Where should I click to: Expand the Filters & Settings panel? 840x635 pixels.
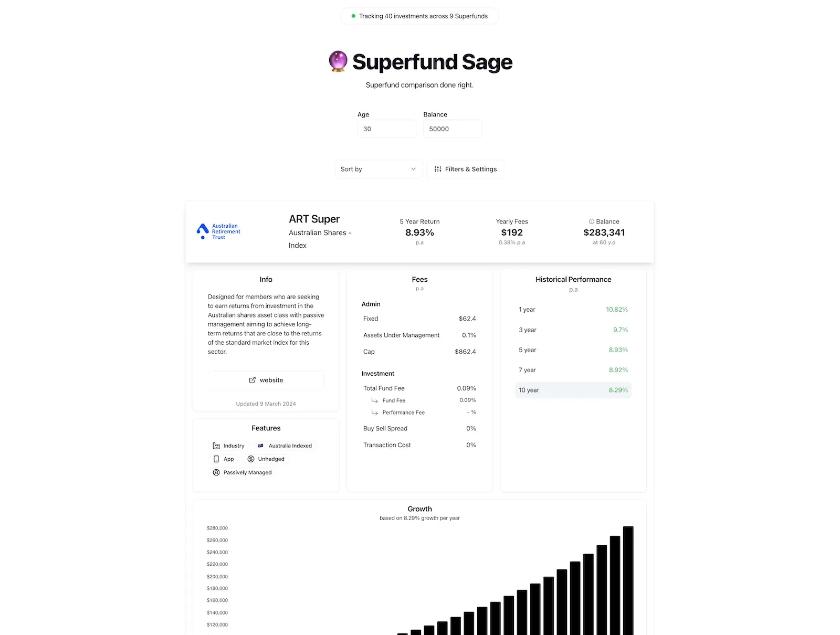tap(466, 169)
